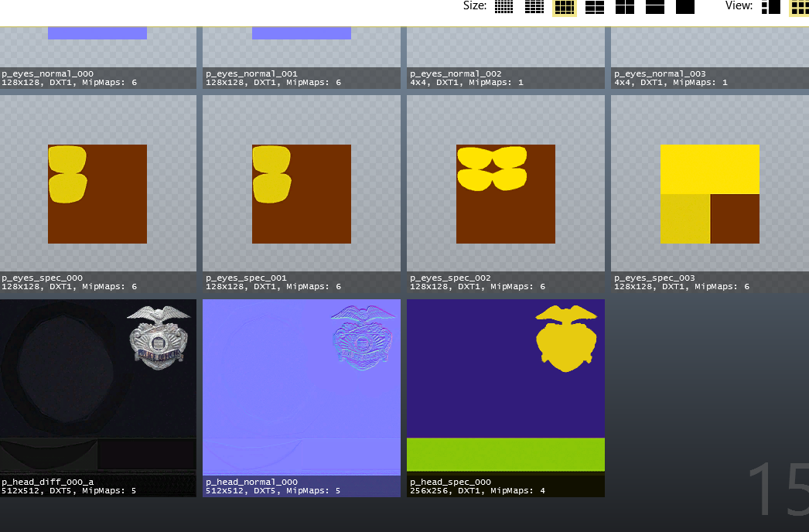Select the p_eyes_spec_003 texture thumbnail
This screenshot has width=809, height=532.
point(710,194)
